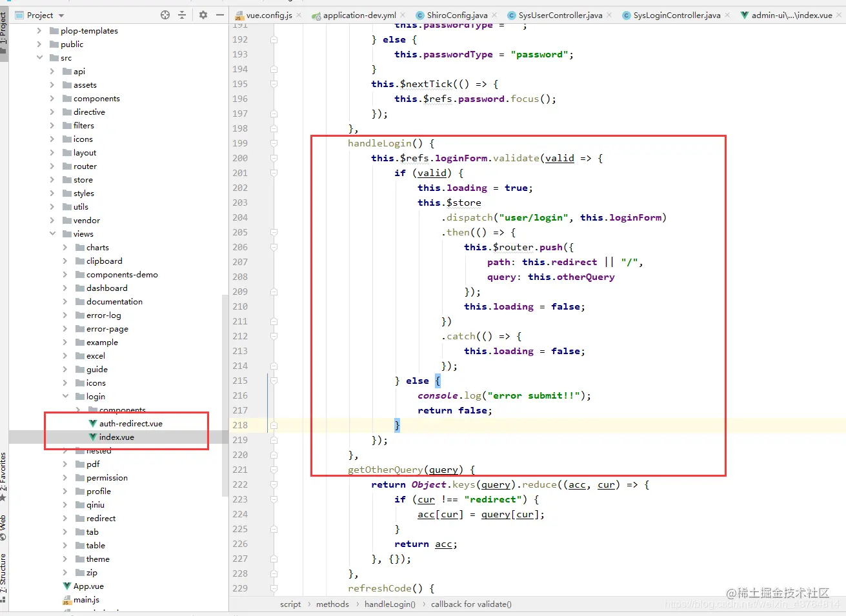This screenshot has height=616, width=846.
Task: Select index.vue in login folder
Action: 116,437
